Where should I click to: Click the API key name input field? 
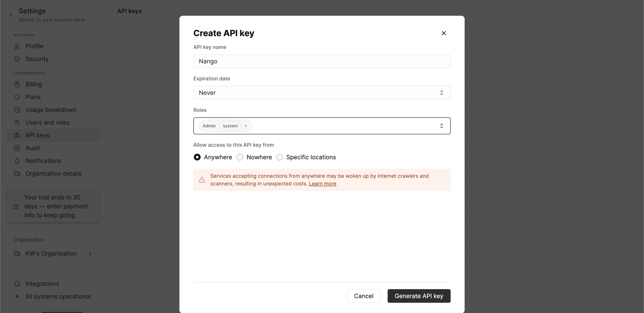click(322, 61)
